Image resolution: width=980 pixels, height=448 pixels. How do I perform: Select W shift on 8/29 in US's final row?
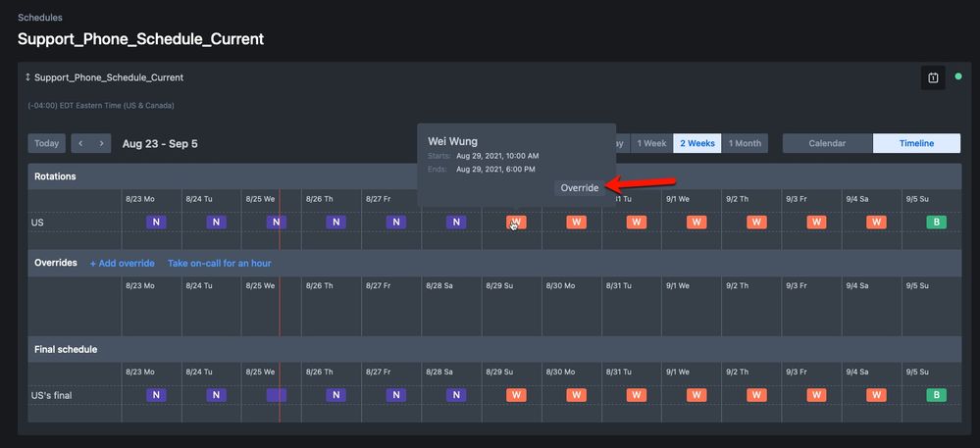click(516, 395)
